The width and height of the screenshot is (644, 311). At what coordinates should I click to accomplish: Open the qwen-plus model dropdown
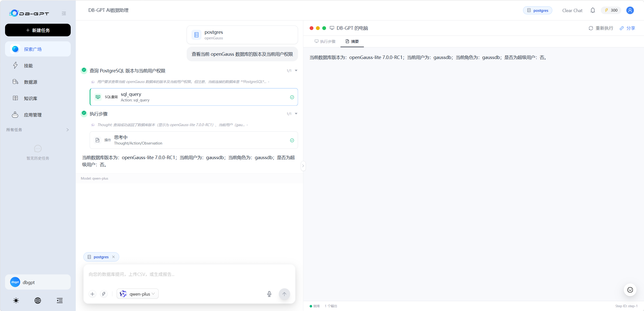pos(138,294)
